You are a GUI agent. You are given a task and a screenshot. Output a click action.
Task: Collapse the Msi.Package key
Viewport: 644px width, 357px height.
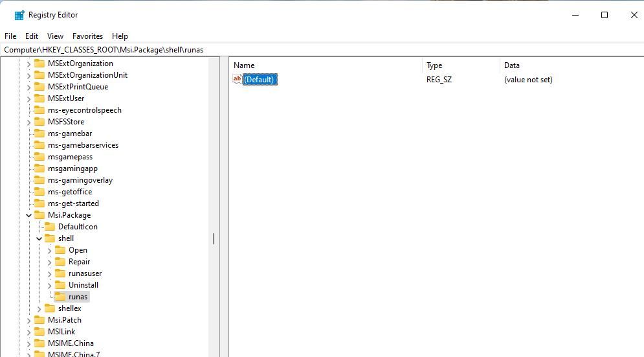28,216
